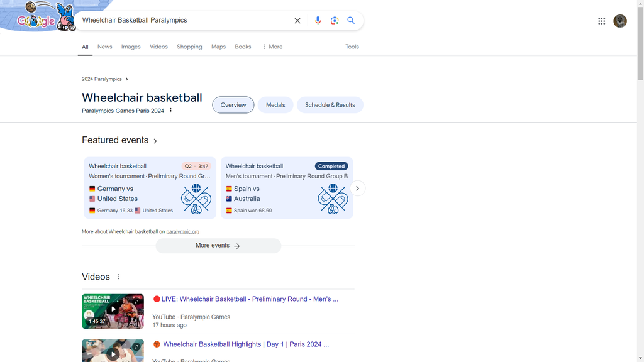Open Google Lens image search
This screenshot has width=644, height=362.
[x=335, y=21]
